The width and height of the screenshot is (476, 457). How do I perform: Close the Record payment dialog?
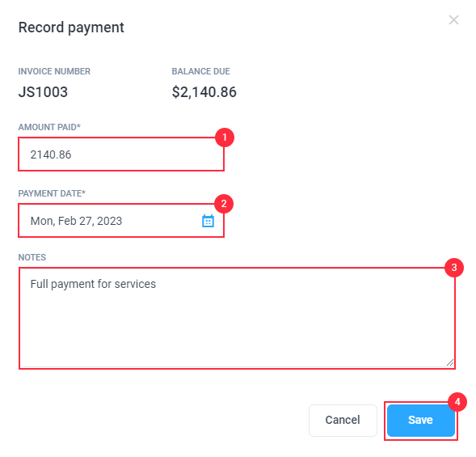coord(453,20)
